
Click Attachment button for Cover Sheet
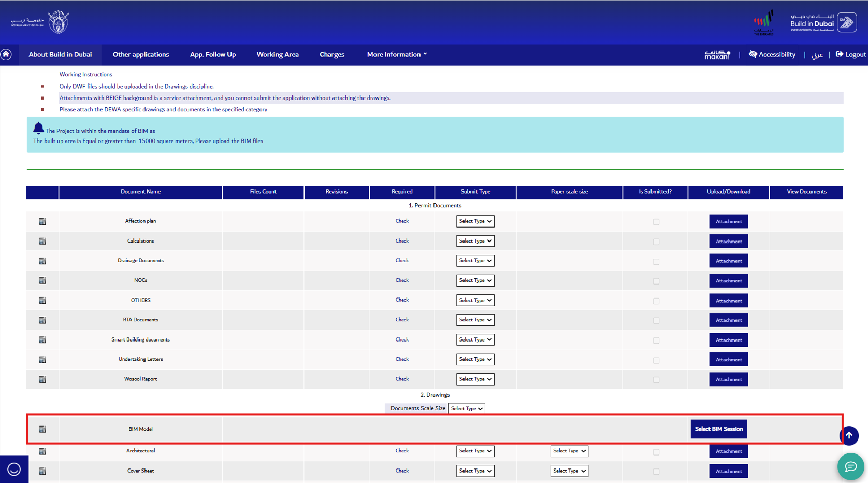point(729,471)
